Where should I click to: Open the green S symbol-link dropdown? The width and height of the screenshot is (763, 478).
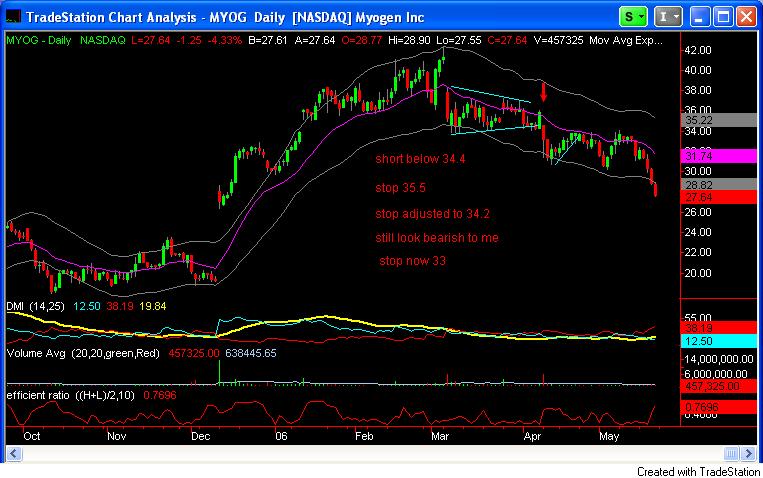point(633,17)
